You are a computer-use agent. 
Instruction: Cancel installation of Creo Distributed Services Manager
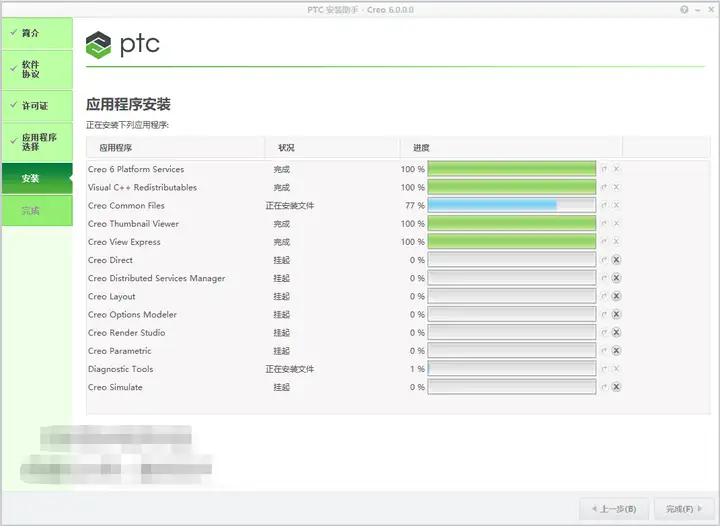point(616,278)
